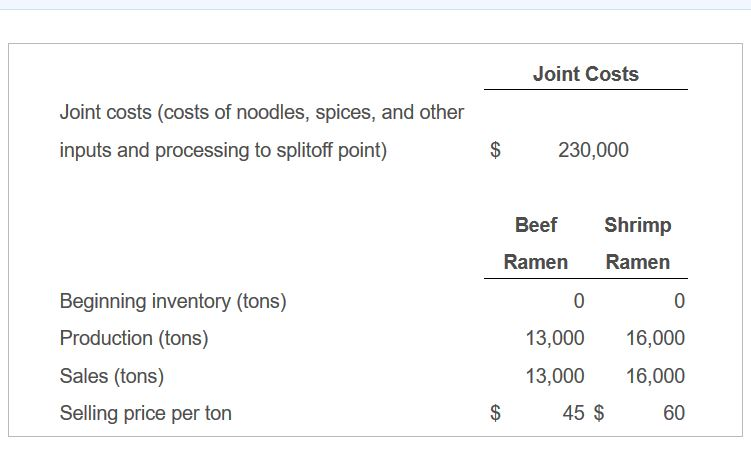
Task: Select Shrimp Ramen production value 16,000
Action: tap(656, 338)
